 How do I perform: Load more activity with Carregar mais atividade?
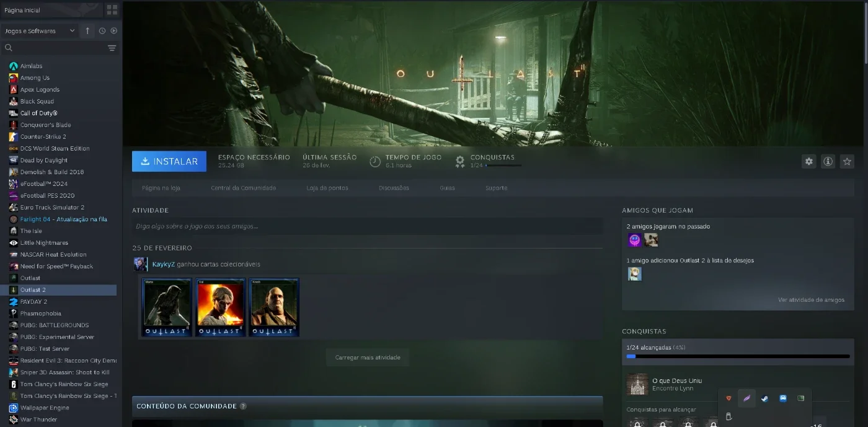point(368,357)
